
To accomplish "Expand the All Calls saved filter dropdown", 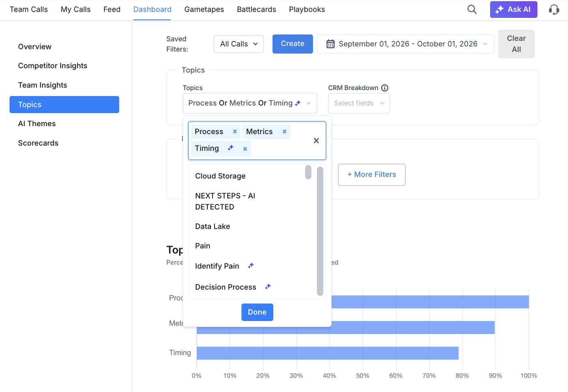I will (x=239, y=44).
